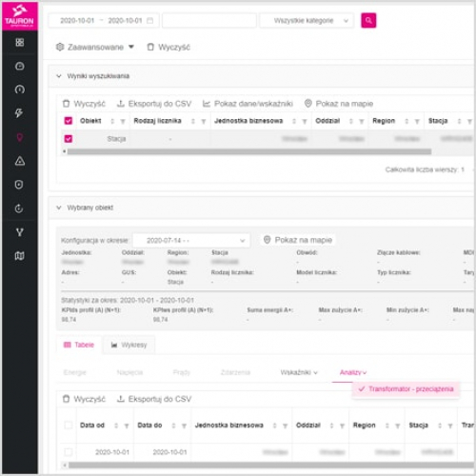Viewport: 476px width, 476px height.
Task: Filter the Data do column
Action: click(x=184, y=426)
